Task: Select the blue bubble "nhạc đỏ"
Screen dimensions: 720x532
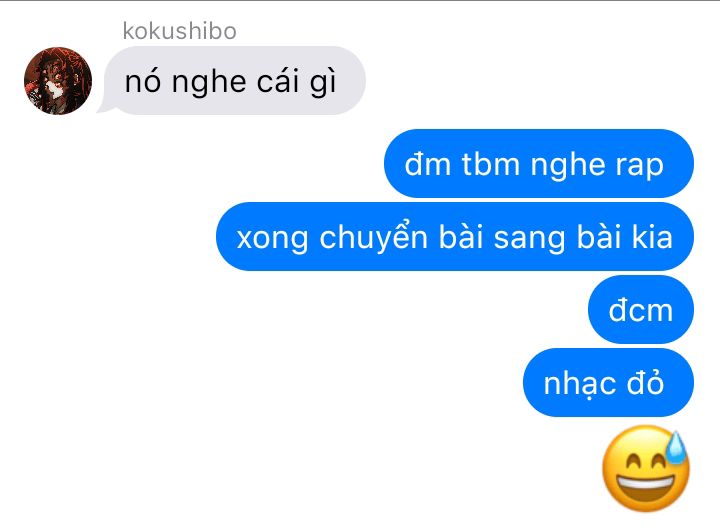Action: click(x=608, y=382)
